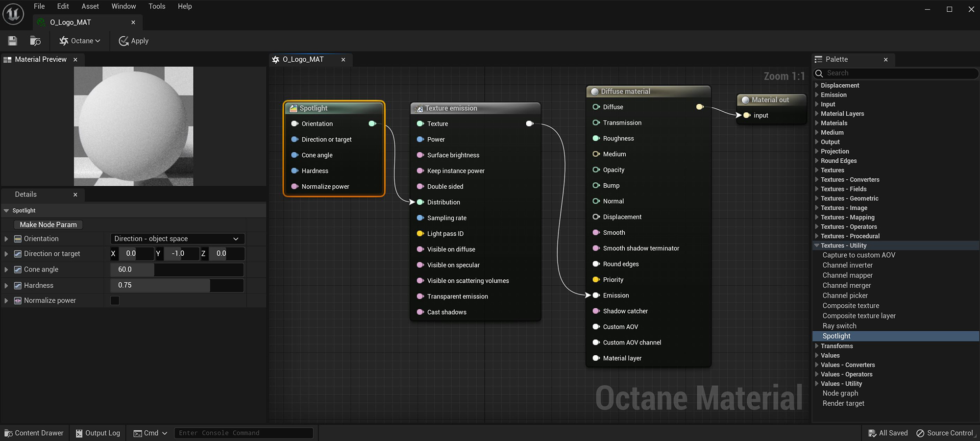Expand the Hardness row arrow in Details
The height and width of the screenshot is (441, 980).
click(x=6, y=285)
